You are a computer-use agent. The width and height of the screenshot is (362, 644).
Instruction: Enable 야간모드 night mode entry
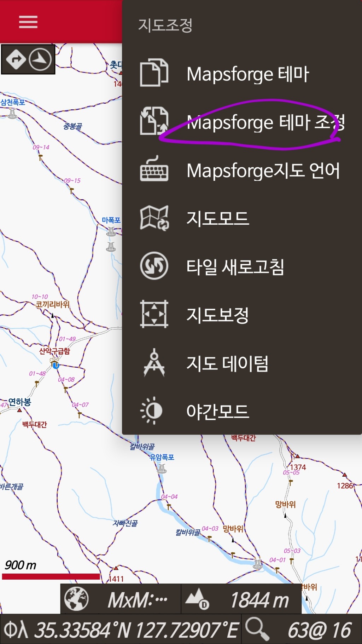pyautogui.click(x=242, y=411)
